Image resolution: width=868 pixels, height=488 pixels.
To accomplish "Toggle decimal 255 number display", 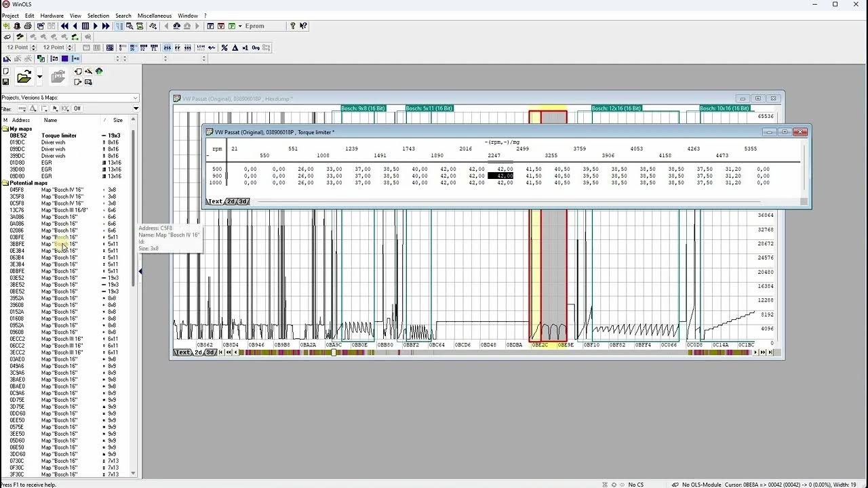I will [x=167, y=47].
